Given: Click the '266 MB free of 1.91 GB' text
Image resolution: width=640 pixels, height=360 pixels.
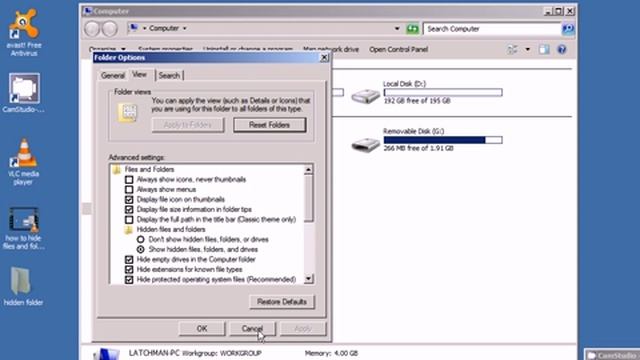Looking at the screenshot, I should point(418,148).
